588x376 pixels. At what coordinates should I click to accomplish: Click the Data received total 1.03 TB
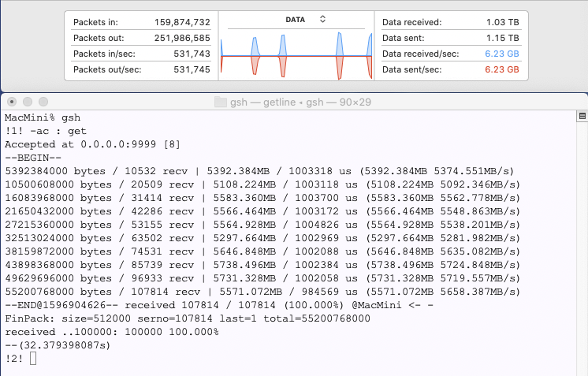(x=503, y=23)
